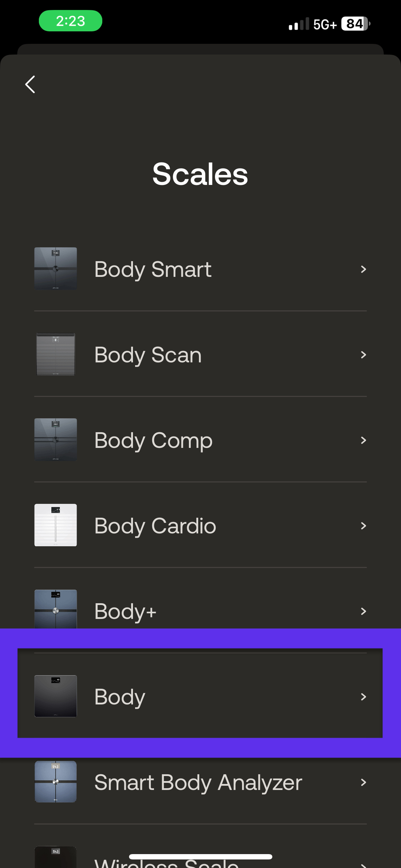Tap the chevron next to Body Cardio
Screen dimensions: 401x868
pos(363,526)
